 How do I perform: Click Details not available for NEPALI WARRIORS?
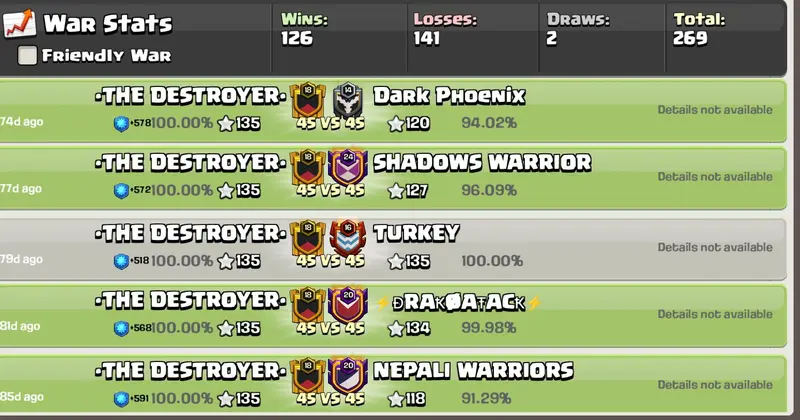point(715,385)
